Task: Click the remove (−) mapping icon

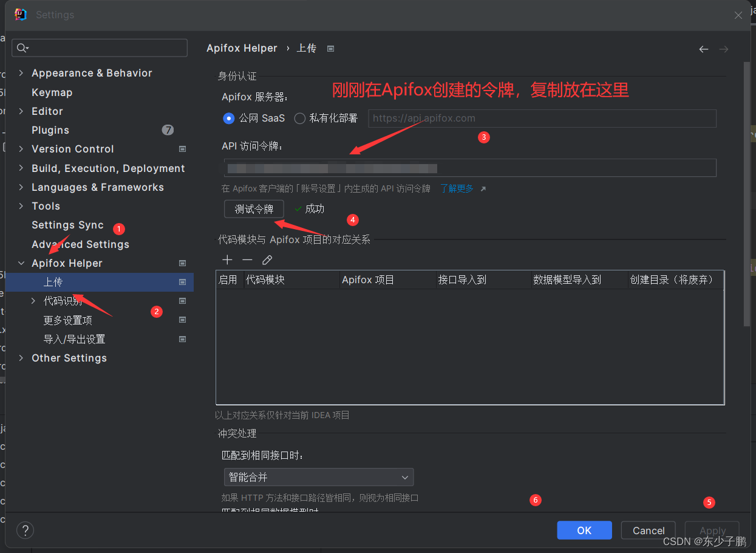Action: [x=247, y=260]
